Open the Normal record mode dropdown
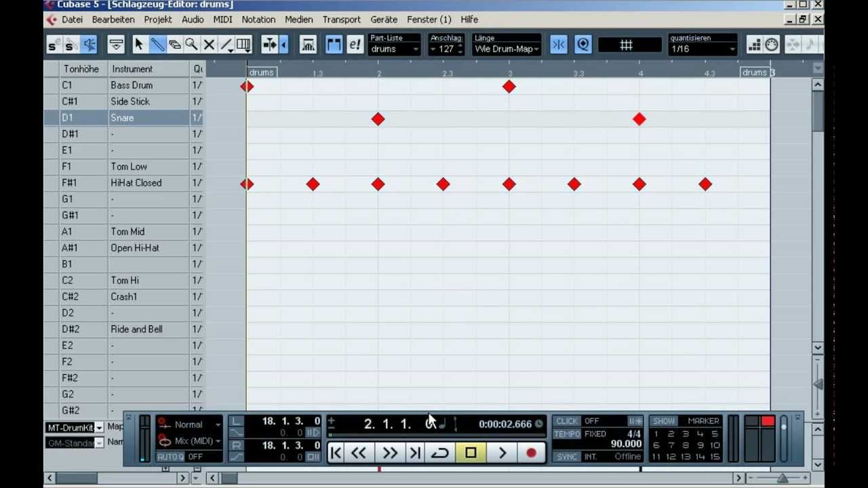This screenshot has height=488, width=868. pyautogui.click(x=189, y=424)
